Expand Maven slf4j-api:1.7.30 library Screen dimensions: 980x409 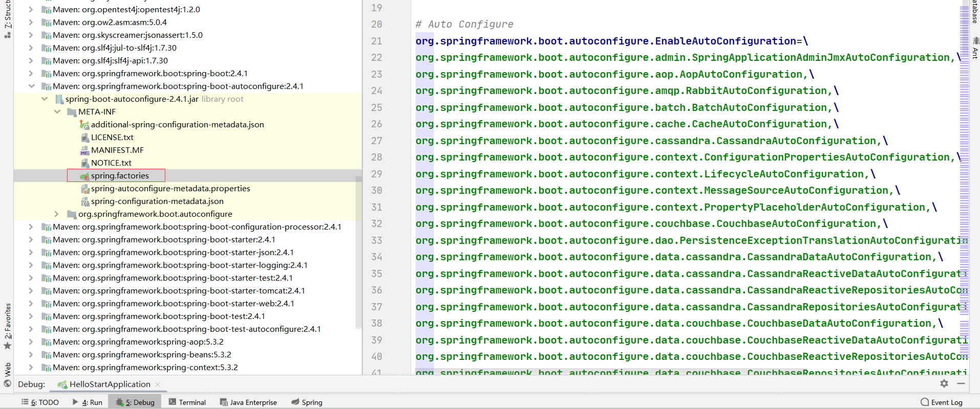coord(32,61)
